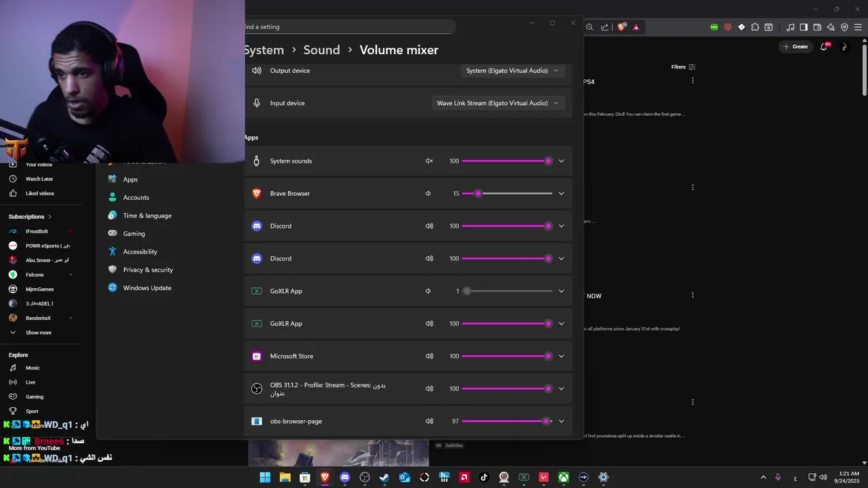The height and width of the screenshot is (488, 868).
Task: Open Windows Update in Settings sidebar
Action: (147, 288)
